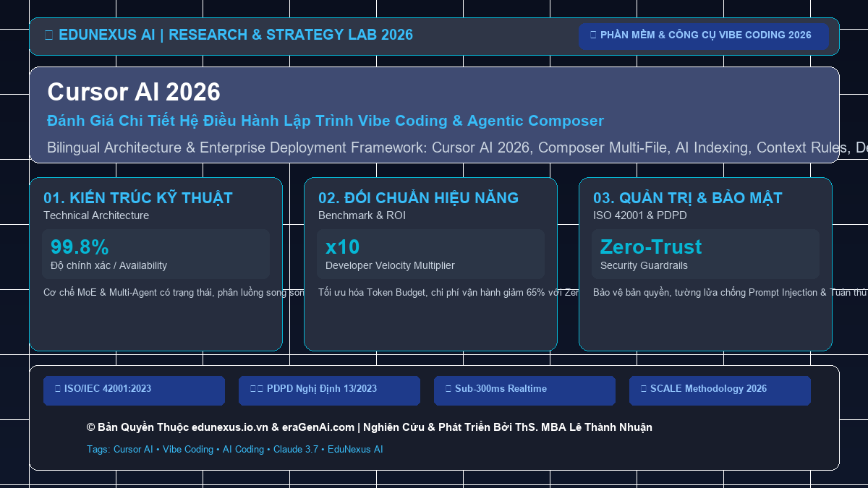Click the Sub-300ms Realtime badge
This screenshot has width=868, height=488.
(x=524, y=390)
